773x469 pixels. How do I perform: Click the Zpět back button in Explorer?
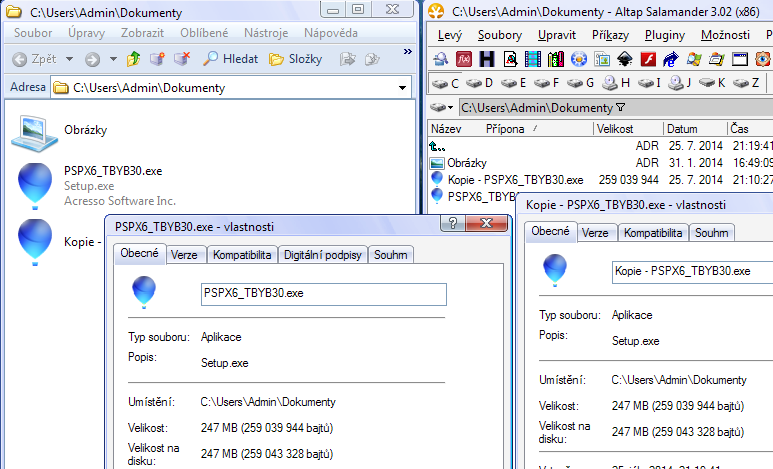tap(34, 59)
